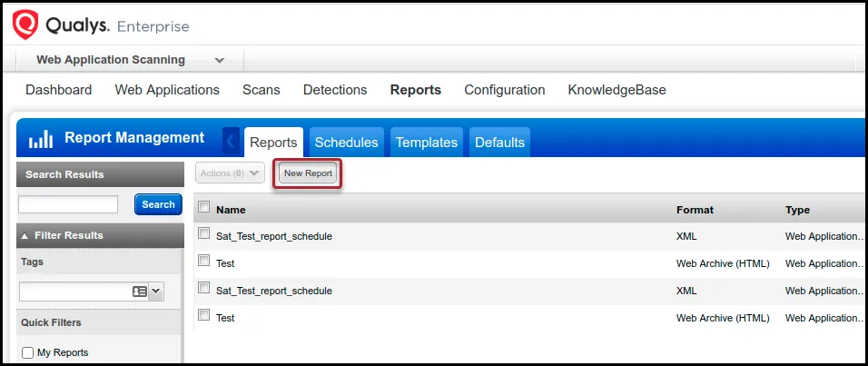This screenshot has width=868, height=366.
Task: Expand the Tags dropdown arrow
Action: coord(155,292)
